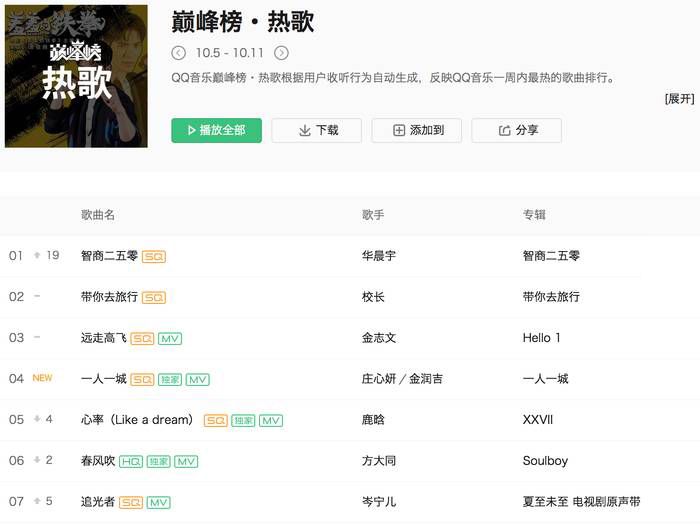Open album 智商二五零 in the 专辑 column
Image resolution: width=700 pixels, height=525 pixels.
pyautogui.click(x=551, y=256)
